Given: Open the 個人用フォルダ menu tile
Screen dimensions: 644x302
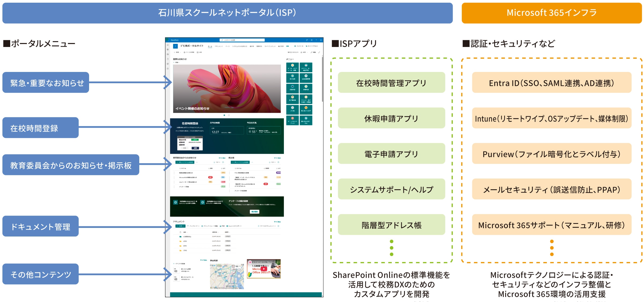Looking at the screenshot, I should tap(306, 110).
